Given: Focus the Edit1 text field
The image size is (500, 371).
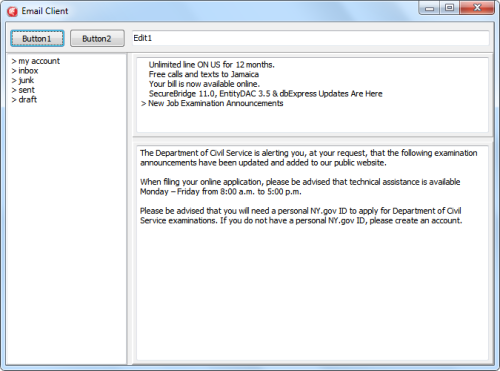Looking at the screenshot, I should (311, 38).
